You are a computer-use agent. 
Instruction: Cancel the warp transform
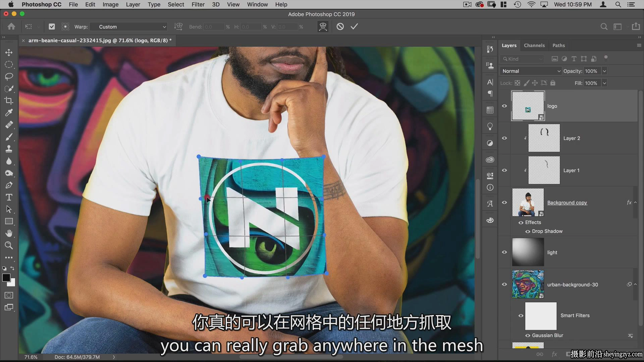pos(340,26)
